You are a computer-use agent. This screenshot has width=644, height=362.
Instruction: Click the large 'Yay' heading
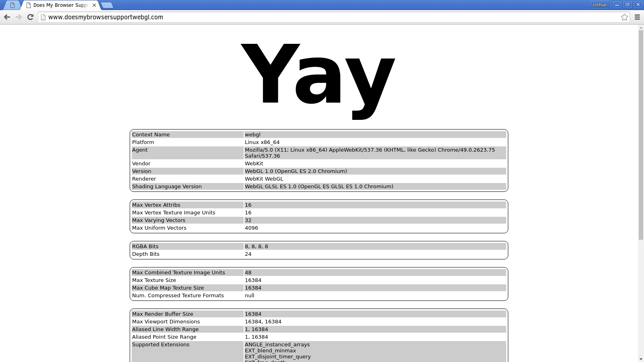pyautogui.click(x=318, y=81)
